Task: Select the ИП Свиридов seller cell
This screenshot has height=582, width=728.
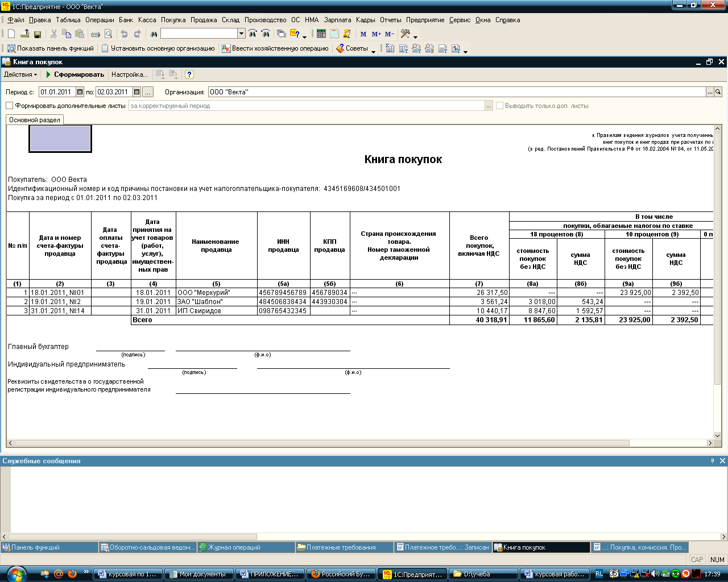Action: coord(217,311)
